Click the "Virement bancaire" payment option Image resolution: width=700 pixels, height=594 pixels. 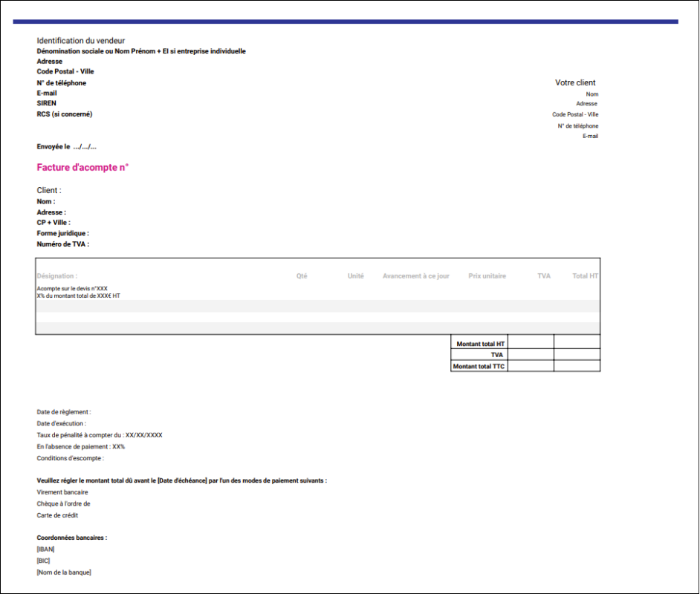[x=62, y=492]
